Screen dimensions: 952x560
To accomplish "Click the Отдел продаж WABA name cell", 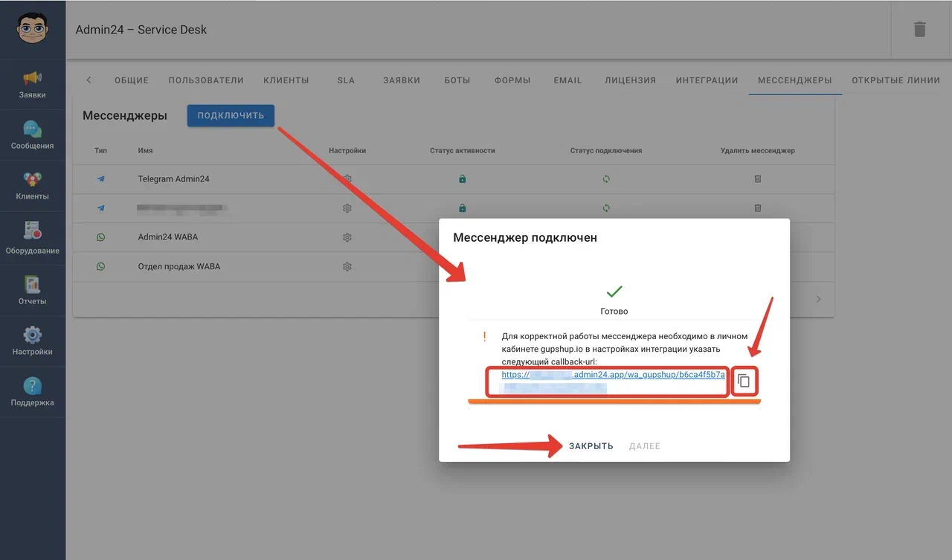I will tap(179, 266).
